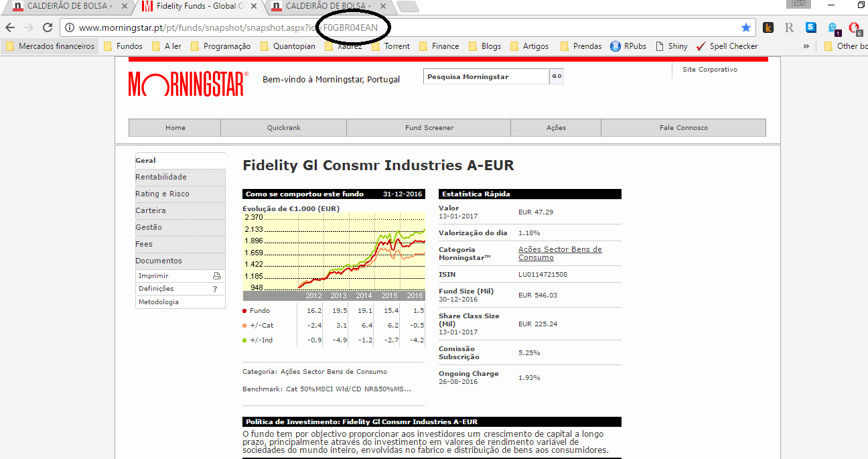Screen dimensions: 868x459
Task: Click the browser address bar URL
Action: tap(228, 27)
